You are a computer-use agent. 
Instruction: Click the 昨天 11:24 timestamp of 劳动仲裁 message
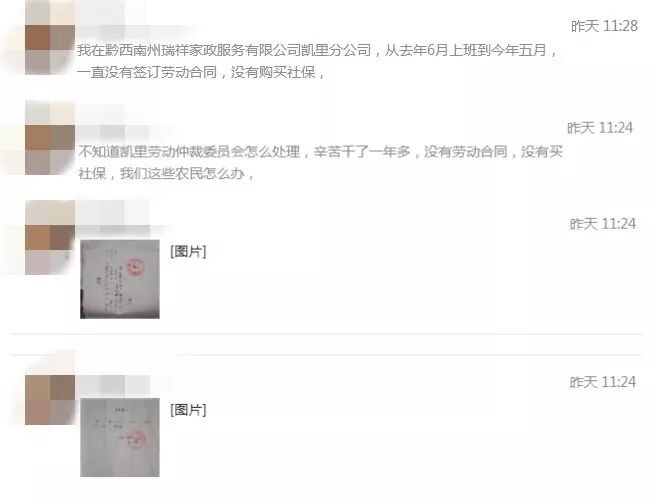tap(600, 128)
